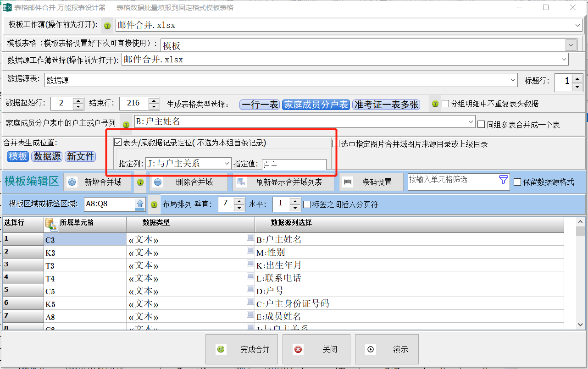
Task: Click range picker arrow in A8:Q8 field
Action: point(140,204)
